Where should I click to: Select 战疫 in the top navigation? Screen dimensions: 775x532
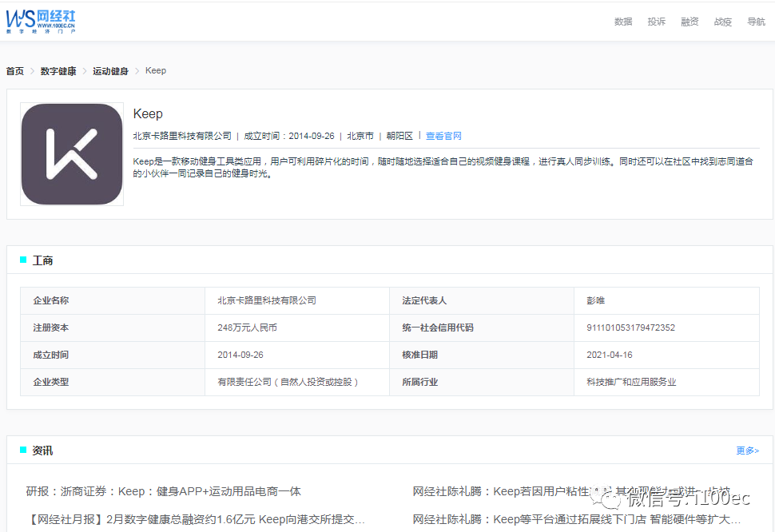(x=722, y=22)
